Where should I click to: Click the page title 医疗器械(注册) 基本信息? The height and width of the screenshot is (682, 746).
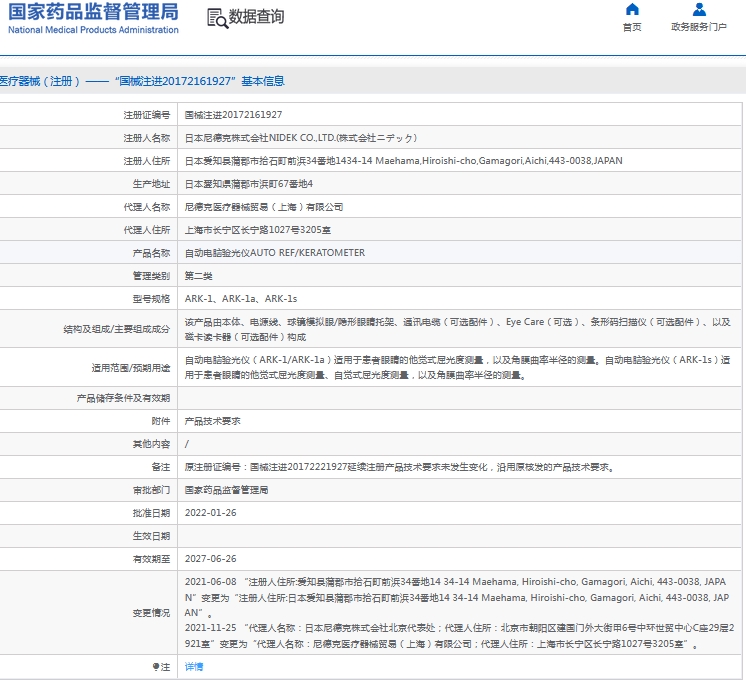pos(142,81)
